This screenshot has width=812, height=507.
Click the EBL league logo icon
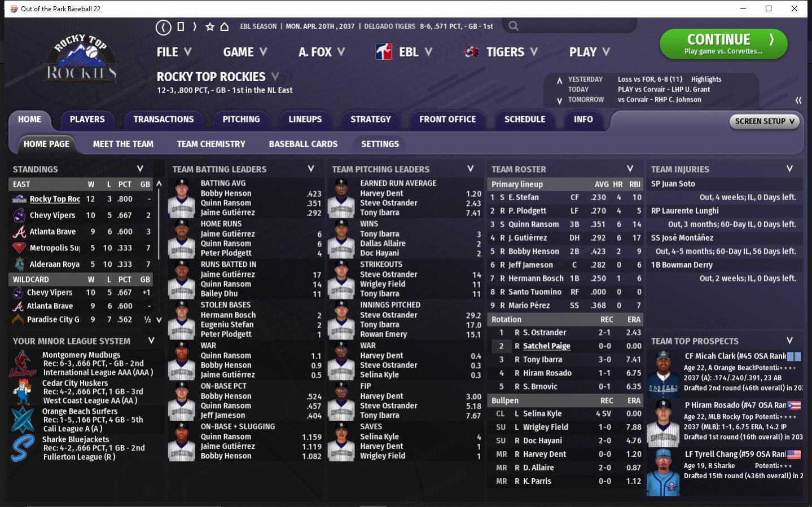(384, 52)
